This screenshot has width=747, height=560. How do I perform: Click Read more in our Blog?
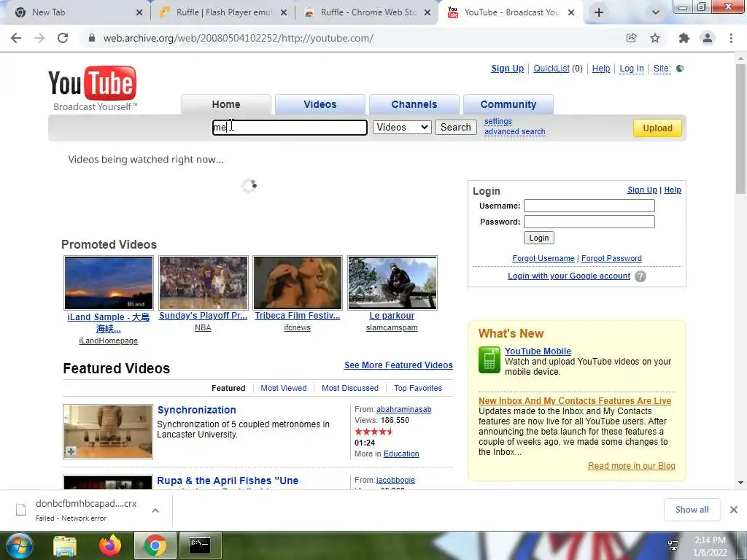click(x=631, y=466)
